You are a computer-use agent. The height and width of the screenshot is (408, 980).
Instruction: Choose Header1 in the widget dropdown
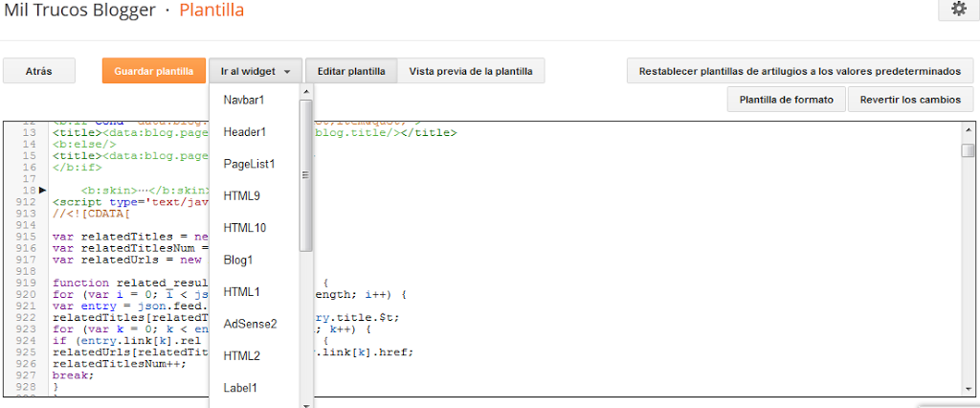244,131
